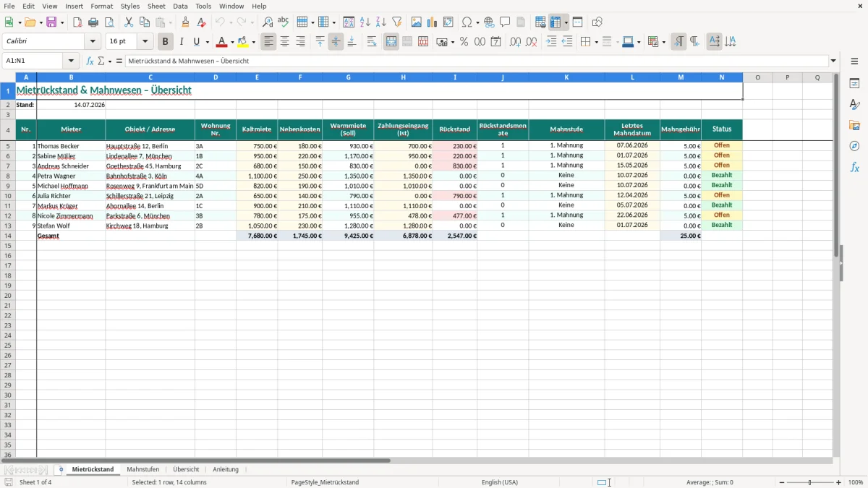
Task: Open the Font Name dropdown
Action: point(93,42)
